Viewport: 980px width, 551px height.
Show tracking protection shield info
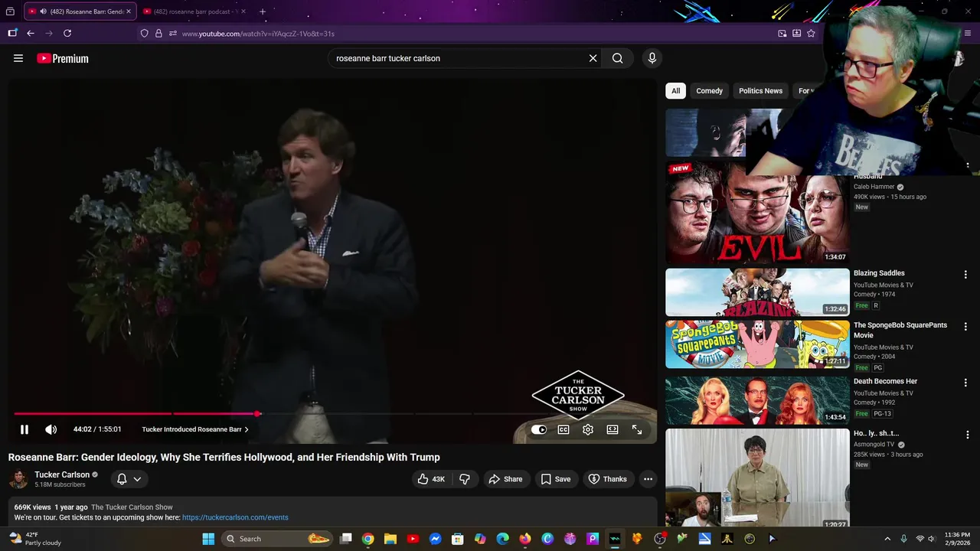(144, 34)
